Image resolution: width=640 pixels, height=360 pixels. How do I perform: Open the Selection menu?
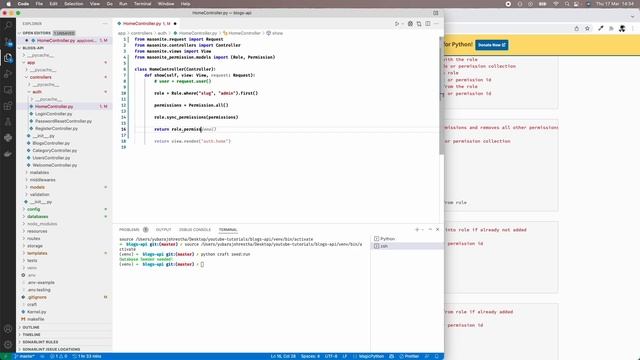tap(73, 4)
